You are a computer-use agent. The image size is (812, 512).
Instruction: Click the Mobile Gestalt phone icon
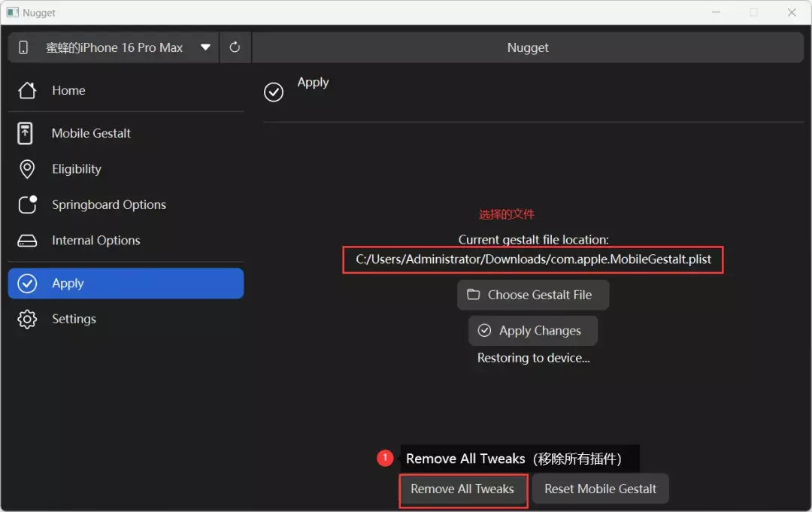pyautogui.click(x=25, y=133)
